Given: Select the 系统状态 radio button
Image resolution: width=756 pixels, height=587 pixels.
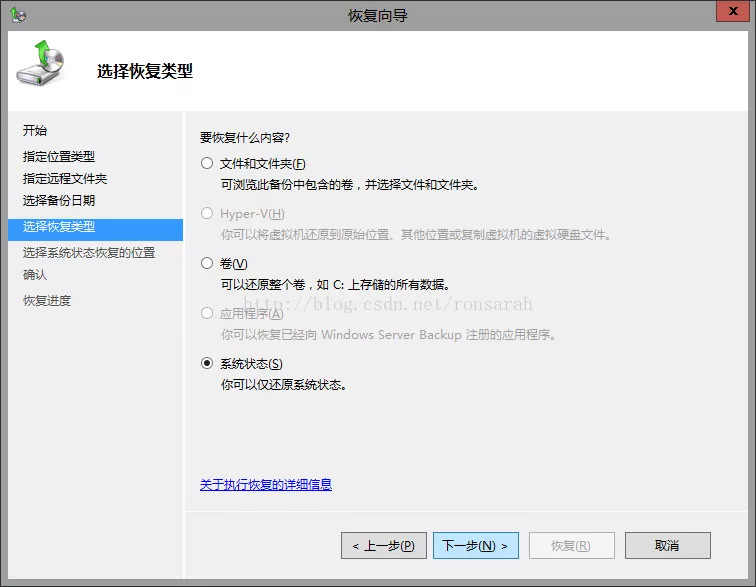Looking at the screenshot, I should (x=207, y=363).
